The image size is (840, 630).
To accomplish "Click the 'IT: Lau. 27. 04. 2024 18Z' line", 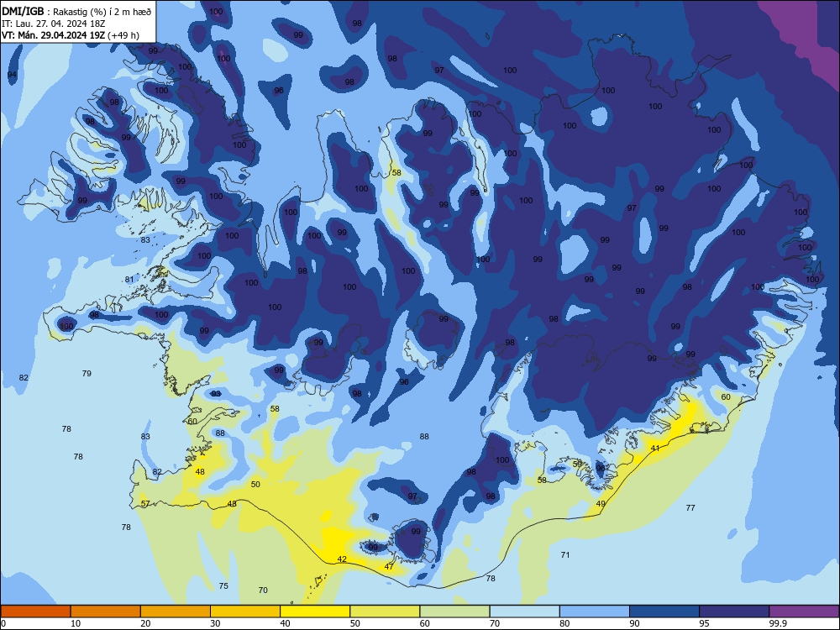I will [53, 24].
